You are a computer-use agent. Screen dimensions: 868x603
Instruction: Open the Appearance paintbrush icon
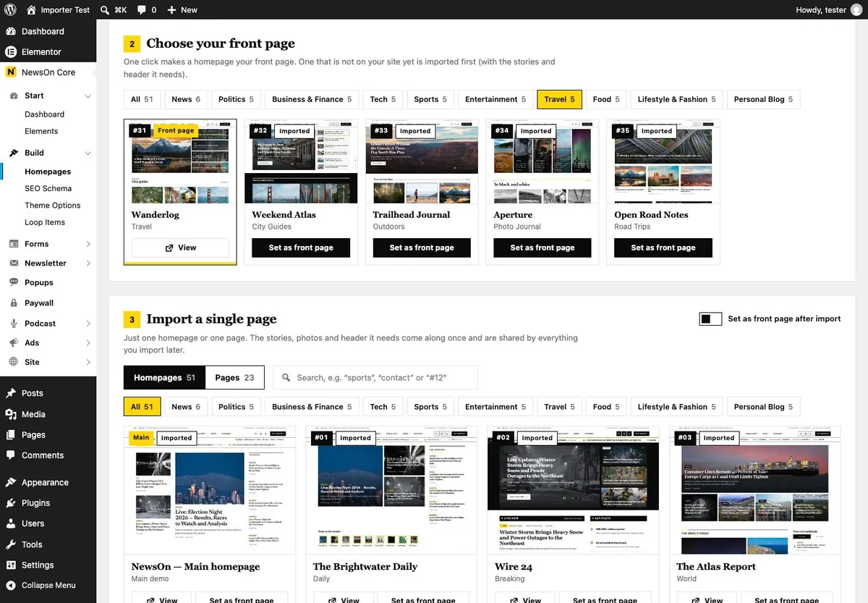[11, 483]
